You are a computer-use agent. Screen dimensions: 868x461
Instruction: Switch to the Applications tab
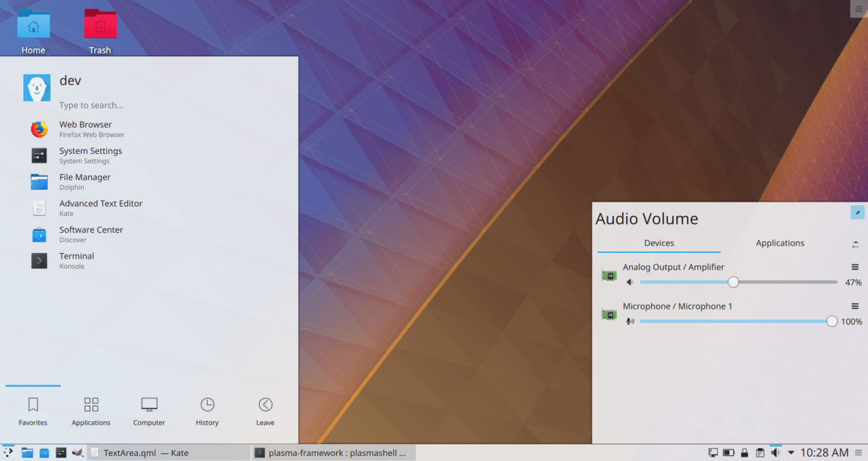780,243
